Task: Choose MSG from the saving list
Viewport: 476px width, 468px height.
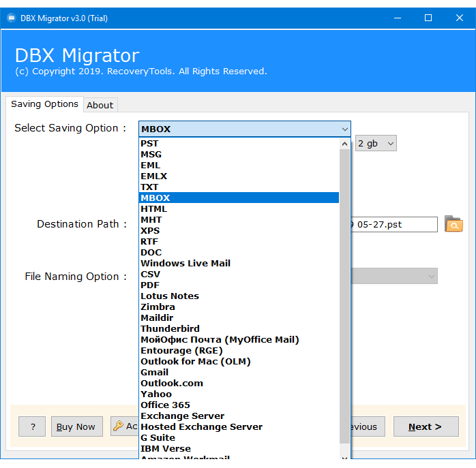Action: [x=239, y=155]
